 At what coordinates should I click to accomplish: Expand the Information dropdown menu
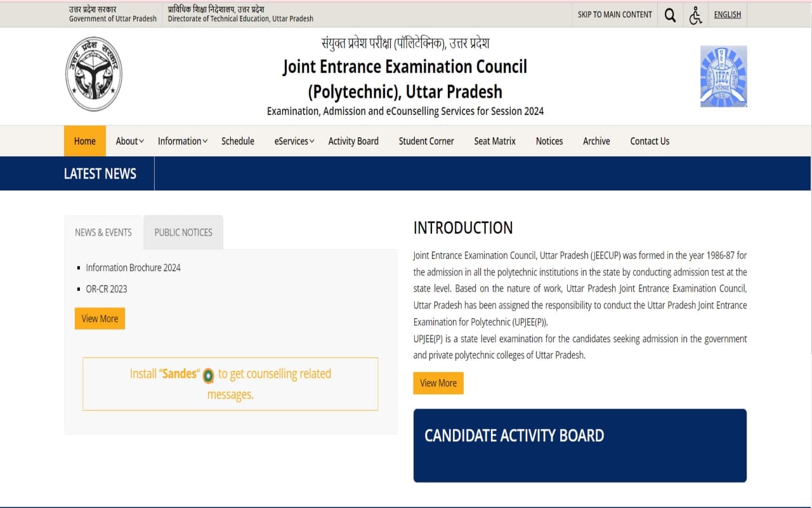coord(182,141)
